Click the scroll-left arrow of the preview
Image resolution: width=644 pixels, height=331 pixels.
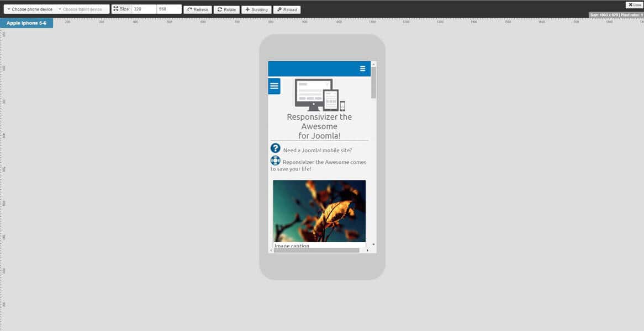point(271,250)
